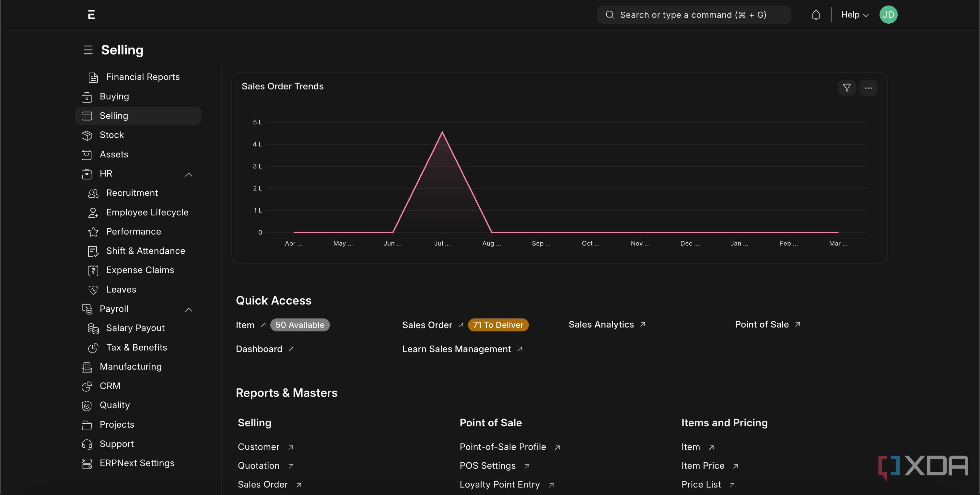Focus the search or command bar

[694, 15]
